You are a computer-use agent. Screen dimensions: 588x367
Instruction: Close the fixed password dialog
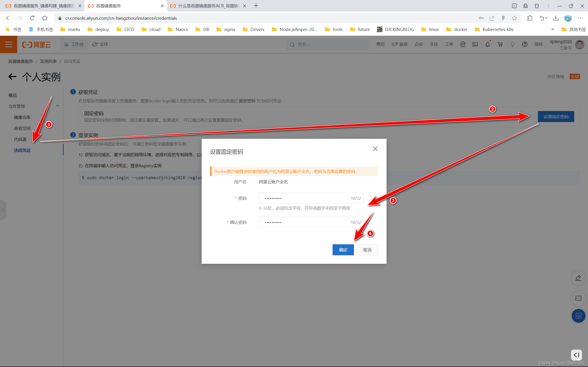[375, 149]
